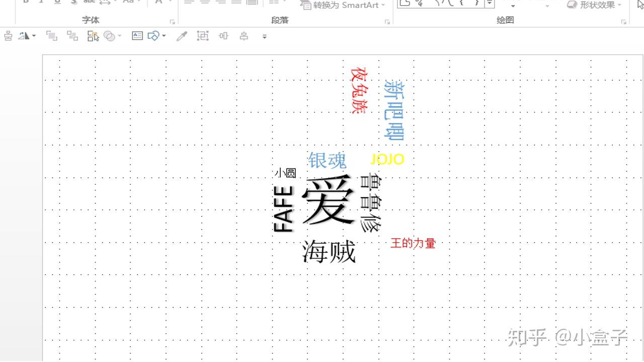This screenshot has width=644, height=362.
Task: Select the red 夜兔族 vertical text
Action: coord(359,90)
